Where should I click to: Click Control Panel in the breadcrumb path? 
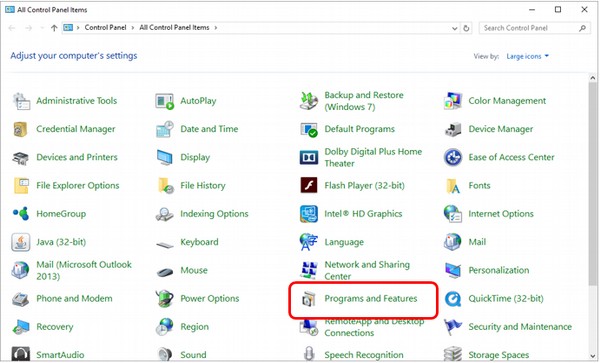point(105,28)
